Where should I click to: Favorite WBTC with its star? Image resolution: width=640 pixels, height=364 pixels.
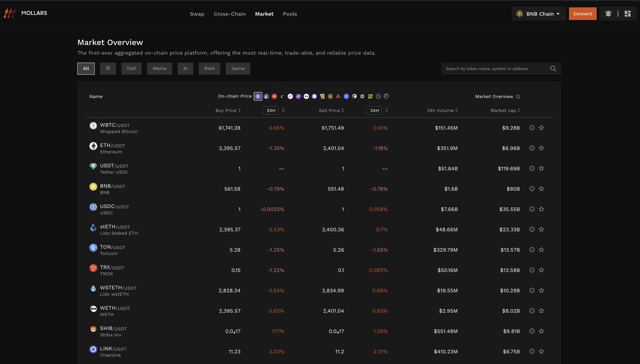point(541,128)
